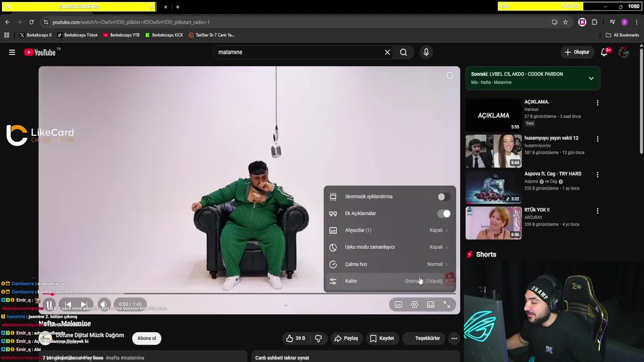Open TakStar St-7 Canlı bookmark

(211, 35)
